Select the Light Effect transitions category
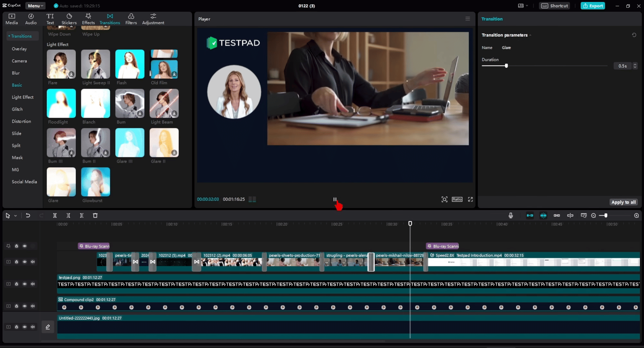The image size is (644, 348). [23, 97]
